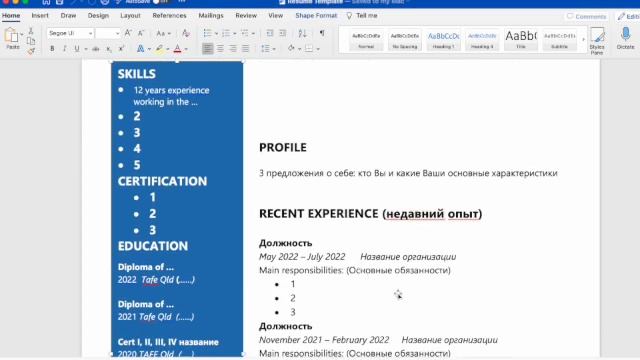Click the Cut scissors icon
This screenshot has height=360, width=640.
[x=31, y=31]
